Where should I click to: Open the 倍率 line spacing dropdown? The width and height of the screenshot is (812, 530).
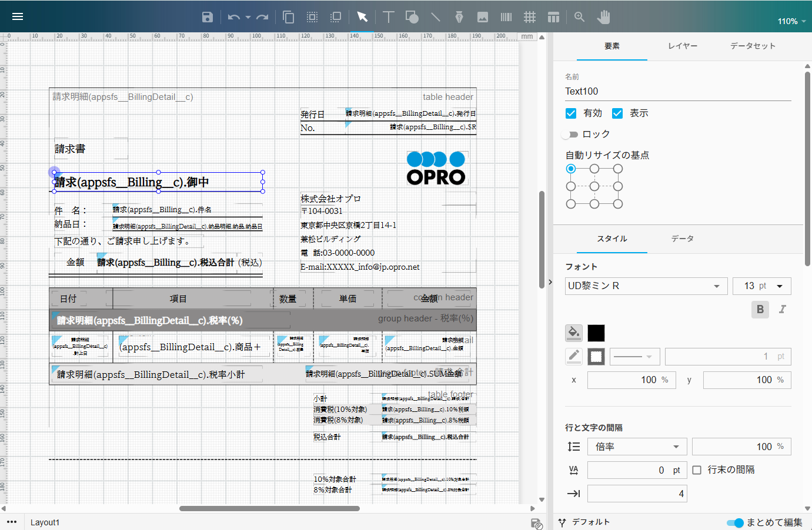pyautogui.click(x=637, y=447)
